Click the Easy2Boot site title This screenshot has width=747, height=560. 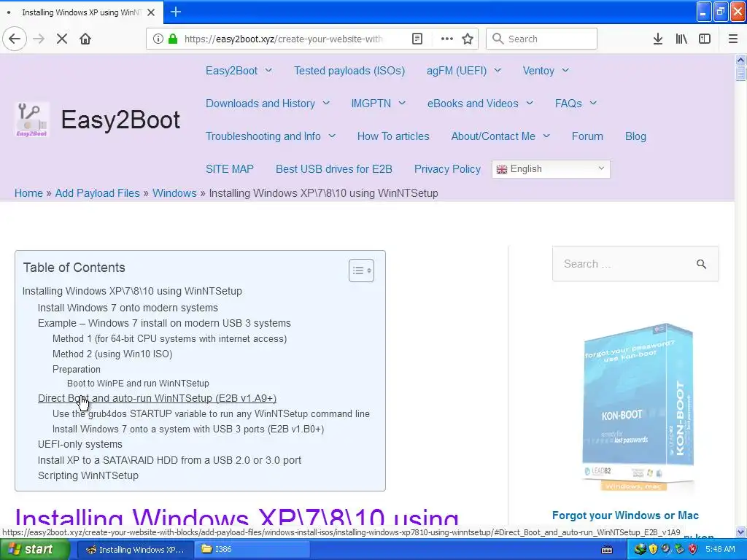tap(120, 120)
